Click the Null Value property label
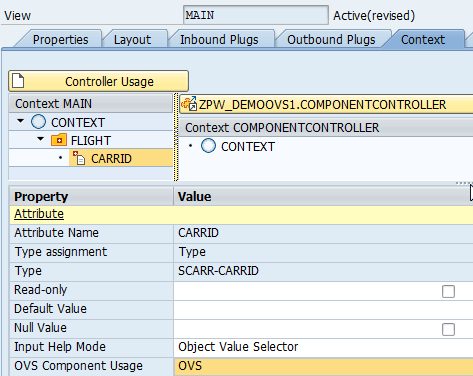The height and width of the screenshot is (376, 473). [40, 328]
